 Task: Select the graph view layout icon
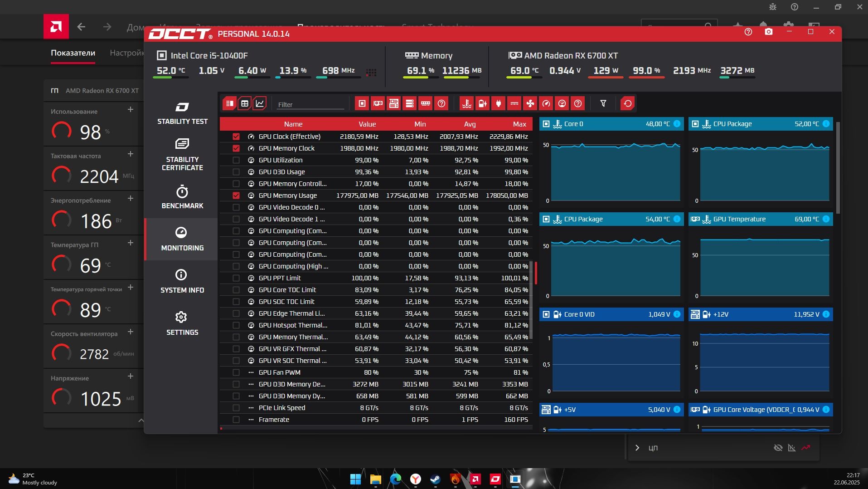tap(260, 103)
